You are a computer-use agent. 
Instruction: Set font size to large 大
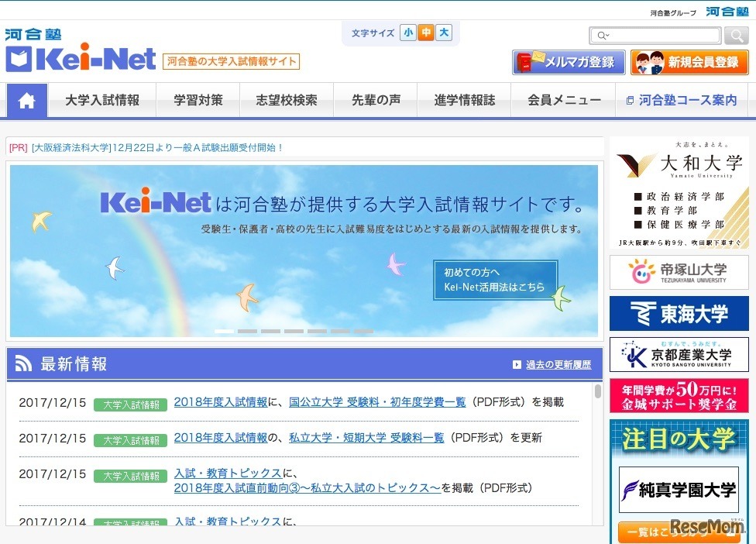point(444,33)
